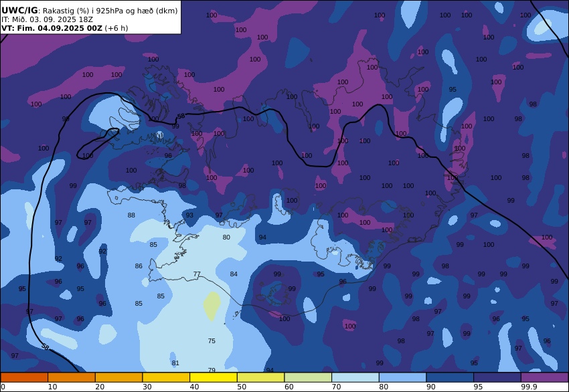Click the humidity value '88' on the map

point(131,215)
